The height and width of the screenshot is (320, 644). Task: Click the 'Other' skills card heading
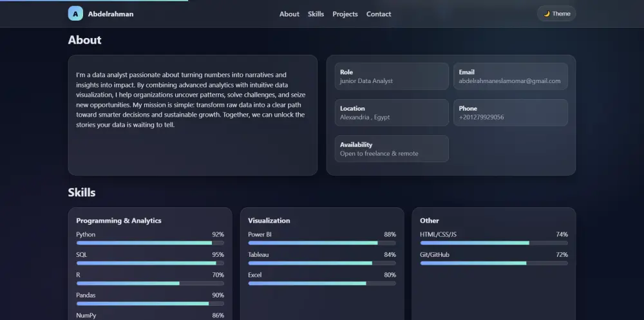[x=429, y=221]
